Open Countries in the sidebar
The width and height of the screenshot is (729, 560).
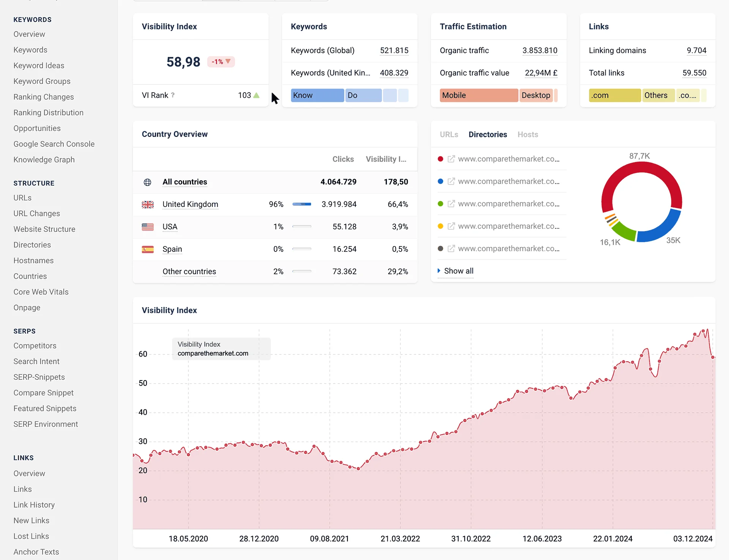[30, 276]
